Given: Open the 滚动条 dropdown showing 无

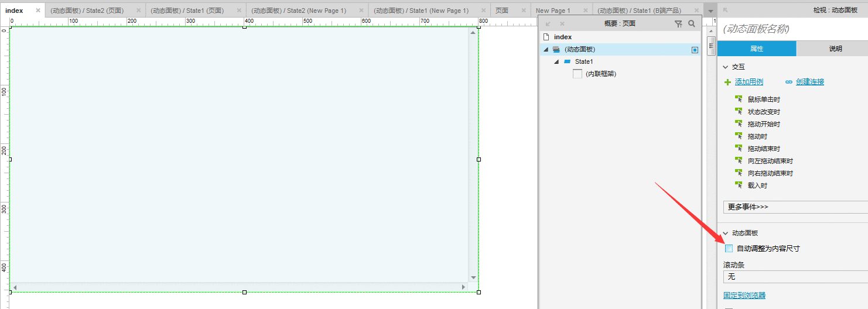Looking at the screenshot, I should coord(795,277).
